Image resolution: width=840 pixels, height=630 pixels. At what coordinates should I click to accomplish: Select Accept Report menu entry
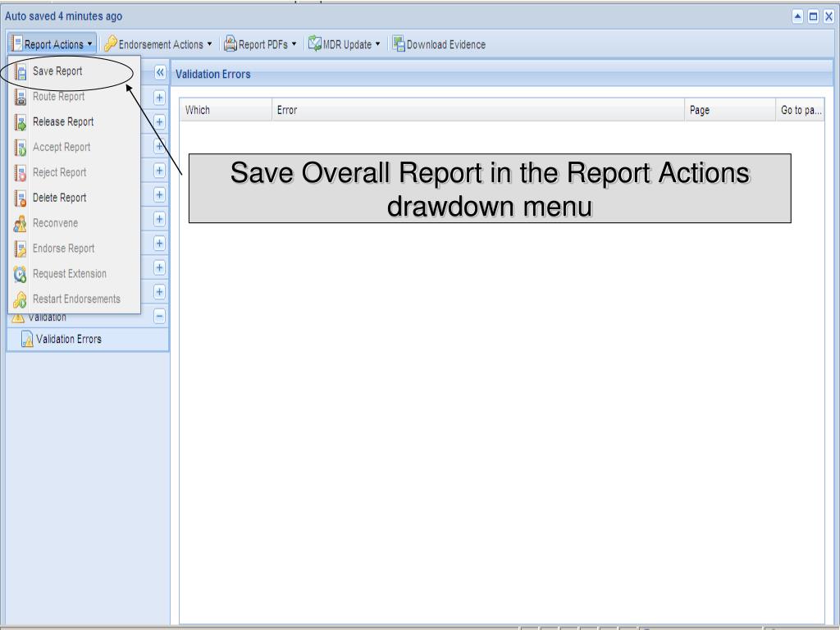point(74,148)
